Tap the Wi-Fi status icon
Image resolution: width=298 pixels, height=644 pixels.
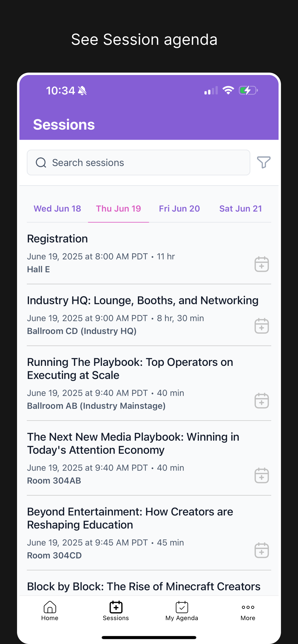(x=228, y=90)
